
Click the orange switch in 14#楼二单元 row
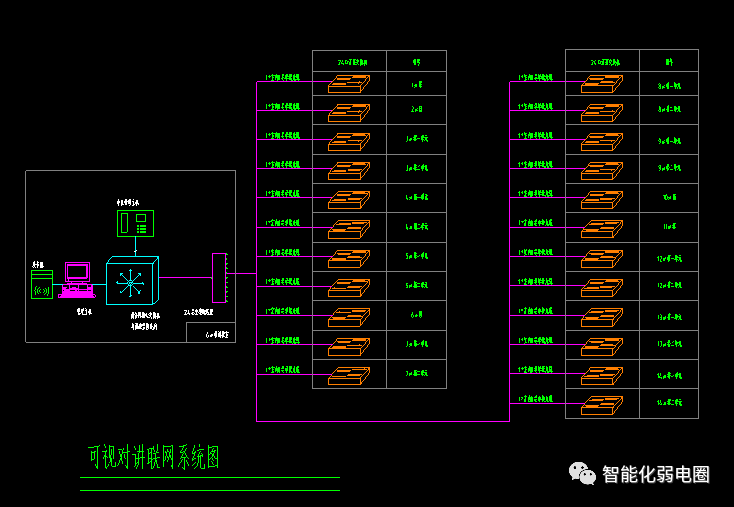click(x=602, y=405)
